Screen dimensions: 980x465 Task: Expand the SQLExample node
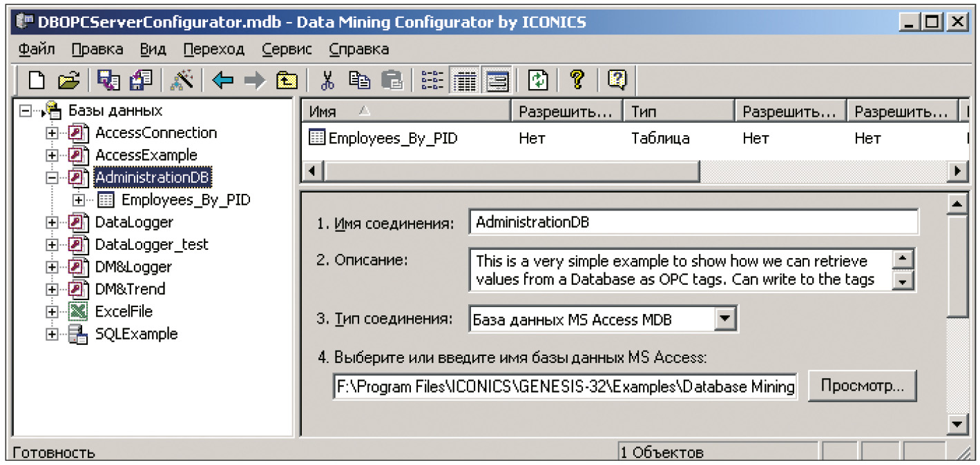[51, 335]
